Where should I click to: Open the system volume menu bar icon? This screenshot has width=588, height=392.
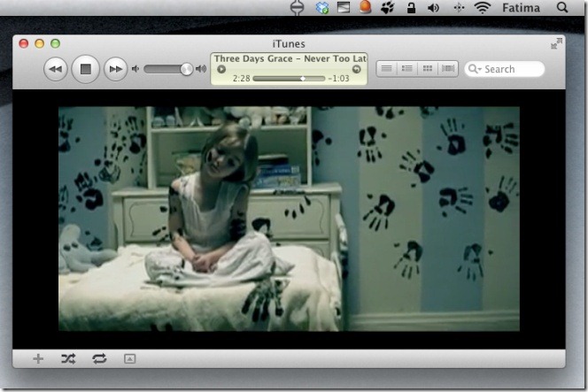tap(433, 8)
